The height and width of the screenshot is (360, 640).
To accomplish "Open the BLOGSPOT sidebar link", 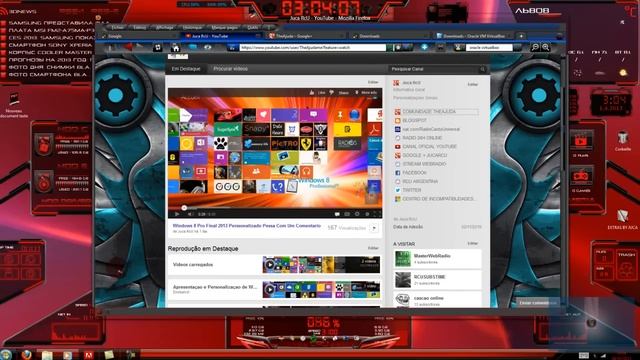I will pos(414,120).
